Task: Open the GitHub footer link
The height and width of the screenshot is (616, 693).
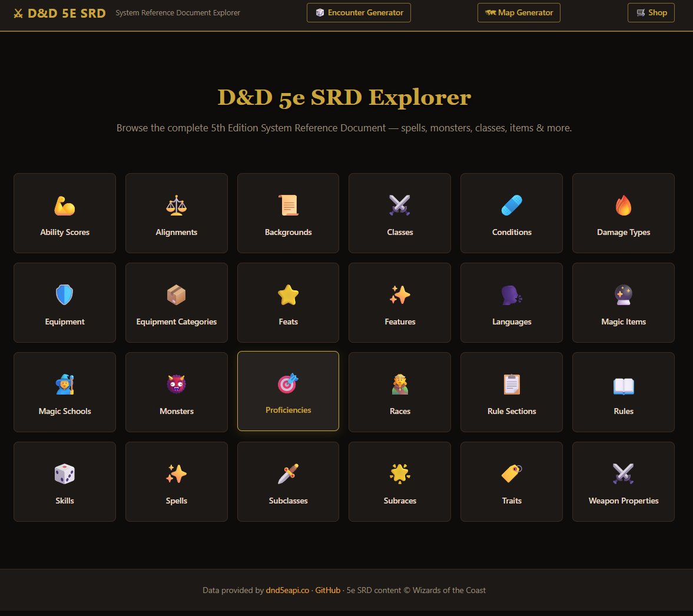Action: pyautogui.click(x=327, y=590)
